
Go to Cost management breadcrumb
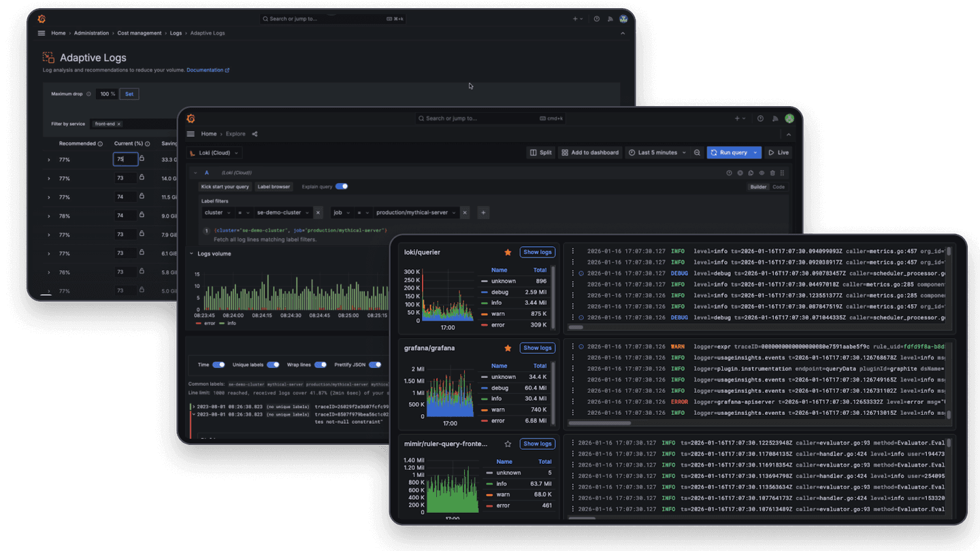(140, 33)
